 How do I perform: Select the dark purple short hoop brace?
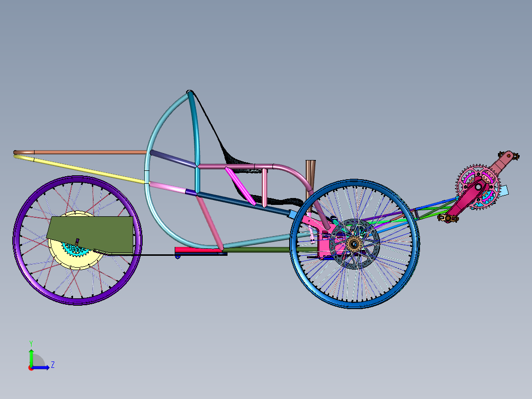[173, 159]
